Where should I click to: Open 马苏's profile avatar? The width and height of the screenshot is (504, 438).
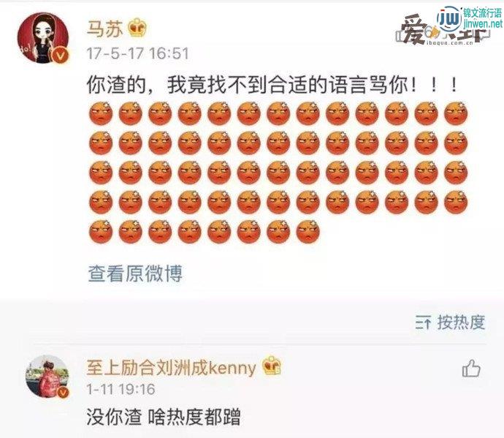click(43, 38)
